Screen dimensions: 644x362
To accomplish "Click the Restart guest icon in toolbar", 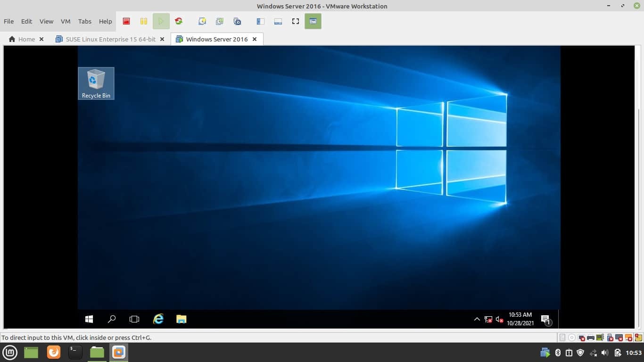I will pyautogui.click(x=178, y=21).
